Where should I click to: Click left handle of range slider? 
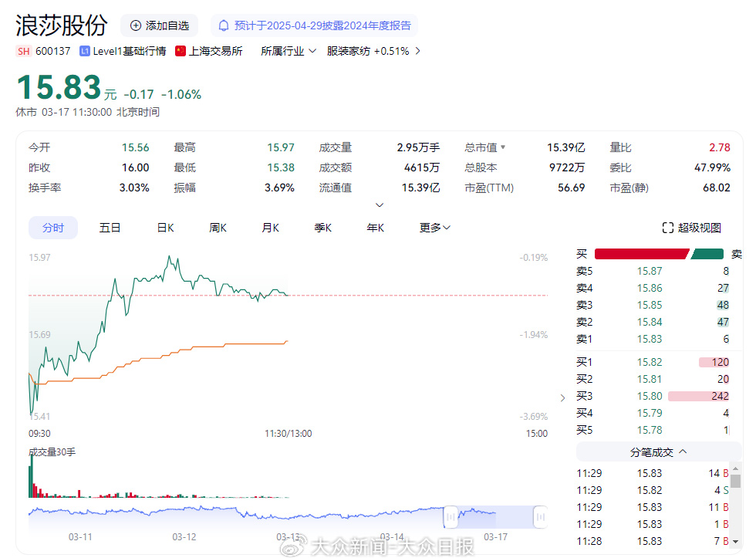(451, 517)
